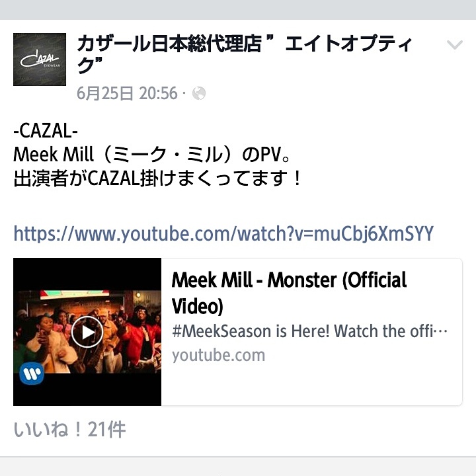Open the video thumbnail preview image

[x=87, y=332]
